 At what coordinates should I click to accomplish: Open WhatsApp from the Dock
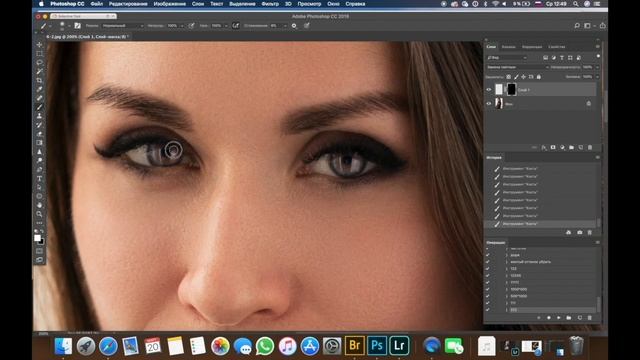[x=265, y=346]
